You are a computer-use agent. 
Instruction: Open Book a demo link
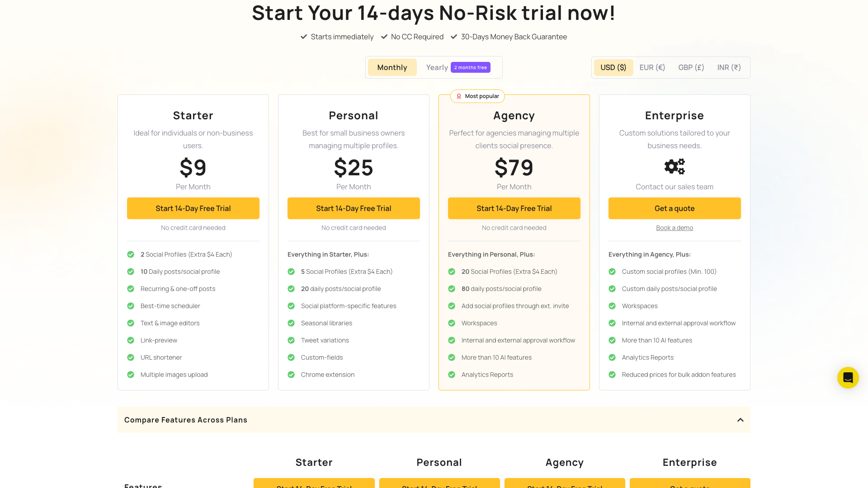point(674,227)
